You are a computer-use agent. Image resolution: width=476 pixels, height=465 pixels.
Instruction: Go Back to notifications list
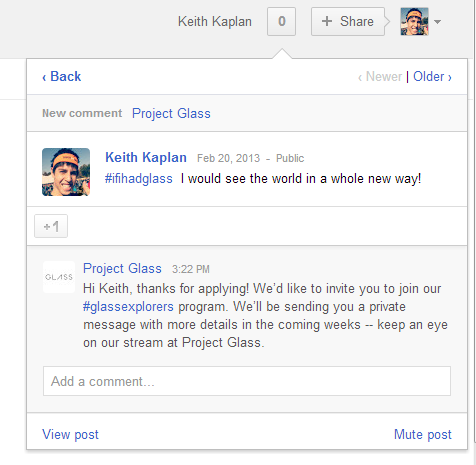click(x=62, y=77)
